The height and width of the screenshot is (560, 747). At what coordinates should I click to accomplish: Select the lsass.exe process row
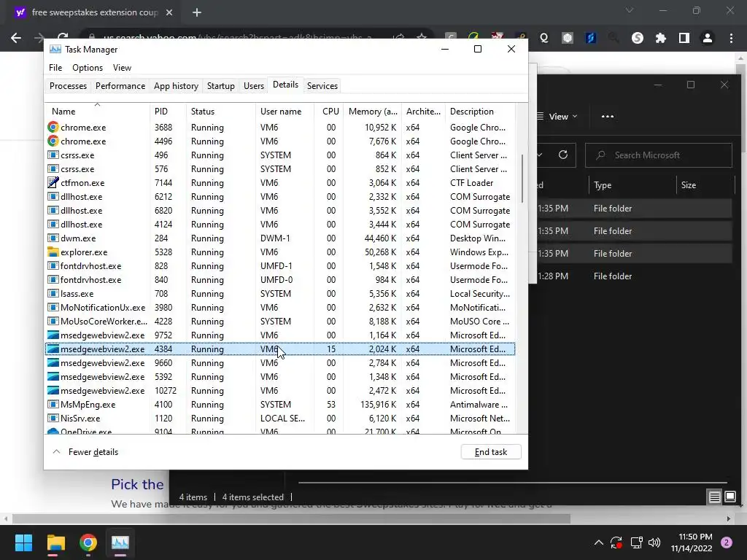pos(280,293)
